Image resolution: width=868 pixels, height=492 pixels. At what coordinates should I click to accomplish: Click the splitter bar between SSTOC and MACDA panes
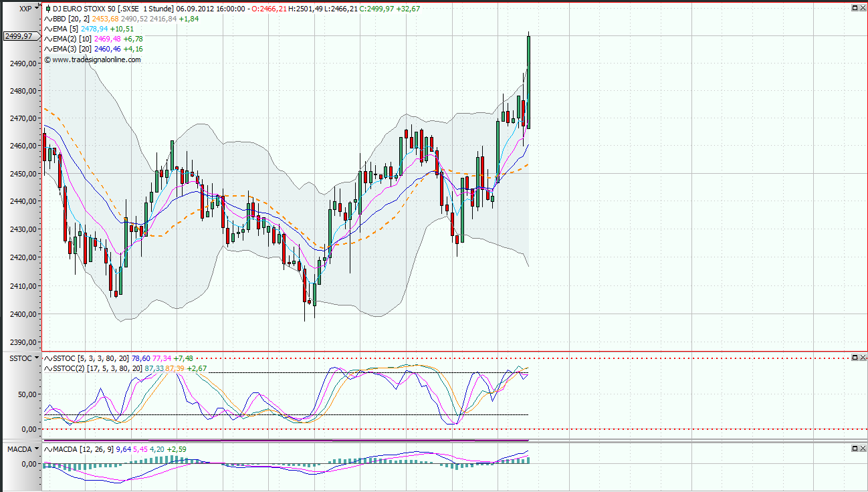[435, 441]
